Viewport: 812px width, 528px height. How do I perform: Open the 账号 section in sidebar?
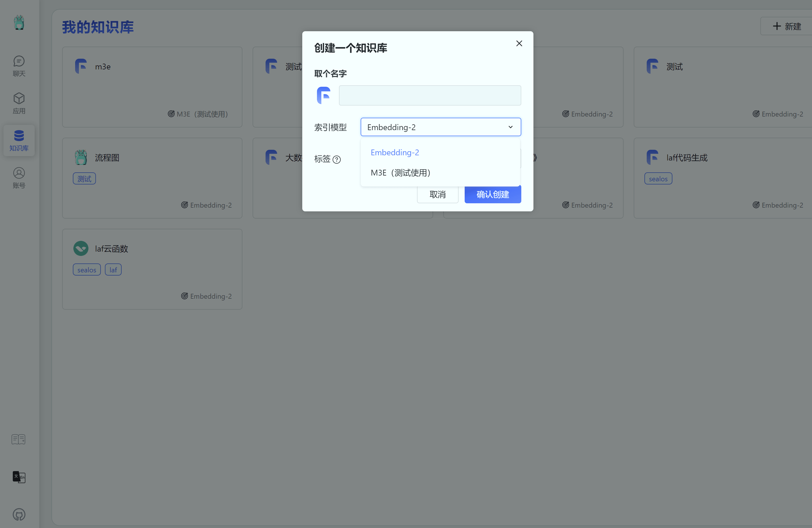(19, 177)
